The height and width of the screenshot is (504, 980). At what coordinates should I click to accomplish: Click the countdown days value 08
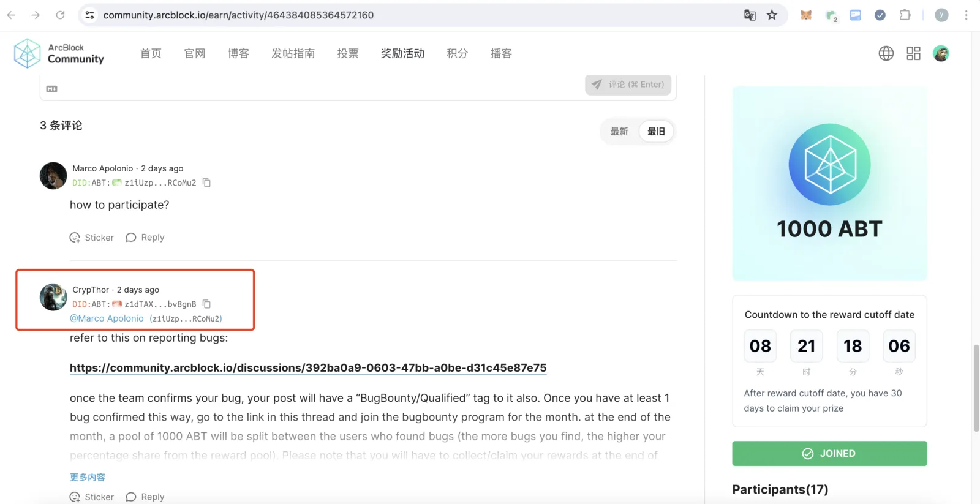click(x=760, y=346)
